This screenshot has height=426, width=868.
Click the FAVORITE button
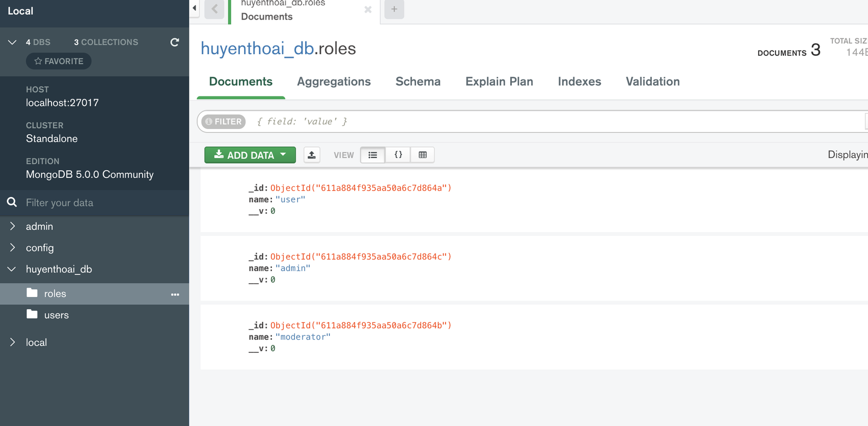point(59,61)
